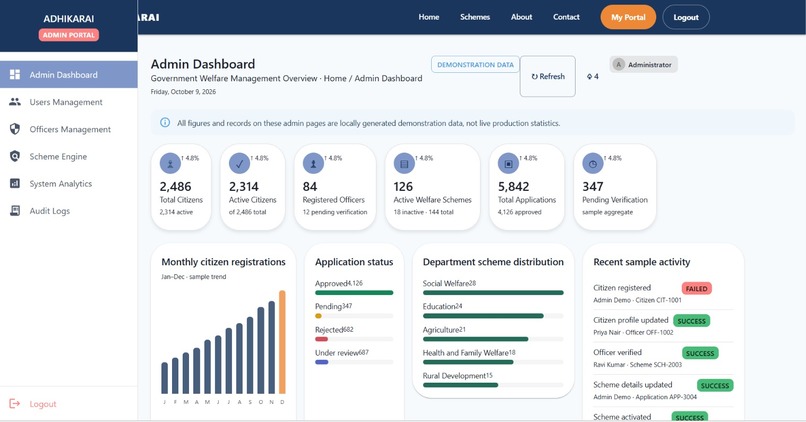Click the Agriculture distribution bar
The height and width of the screenshot is (422, 806).
pos(493,339)
